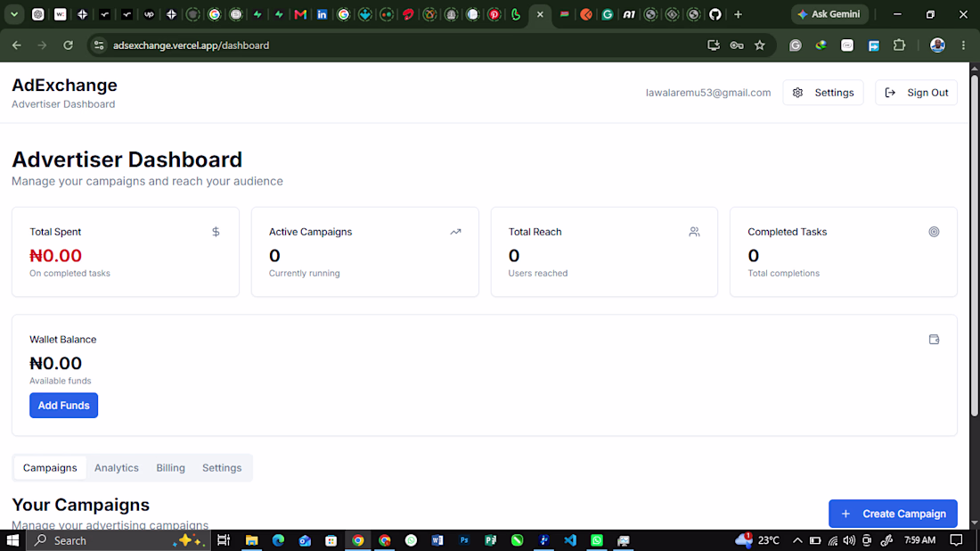
Task: Open the Windows Start menu
Action: point(12,540)
